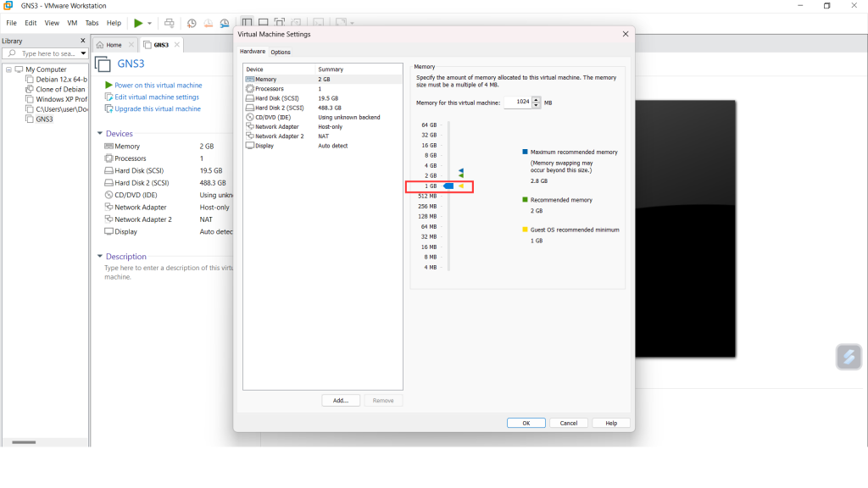Image resolution: width=868 pixels, height=488 pixels.
Task: Select CD/DVD (IDE) in device list
Action: coord(272,117)
